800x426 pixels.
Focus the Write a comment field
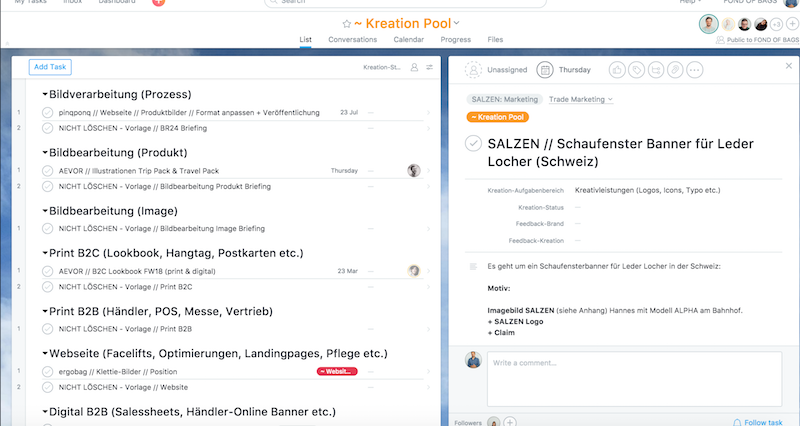point(634,379)
